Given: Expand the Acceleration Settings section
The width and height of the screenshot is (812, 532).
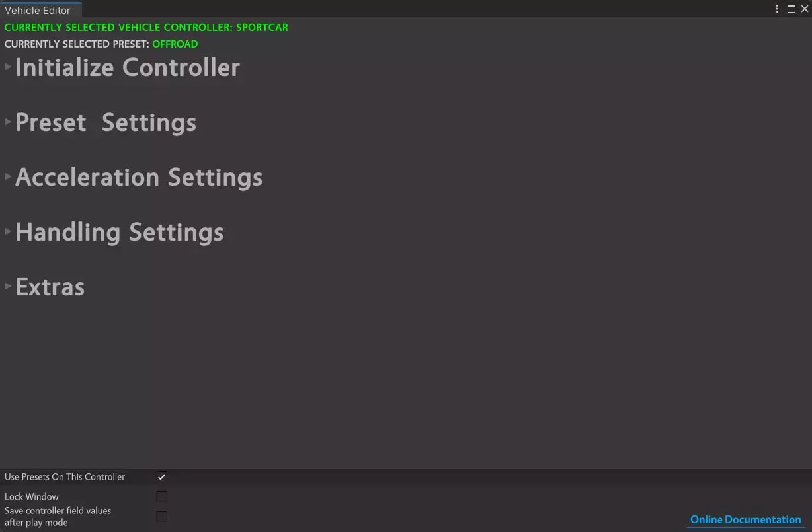Looking at the screenshot, I should 139,176.
